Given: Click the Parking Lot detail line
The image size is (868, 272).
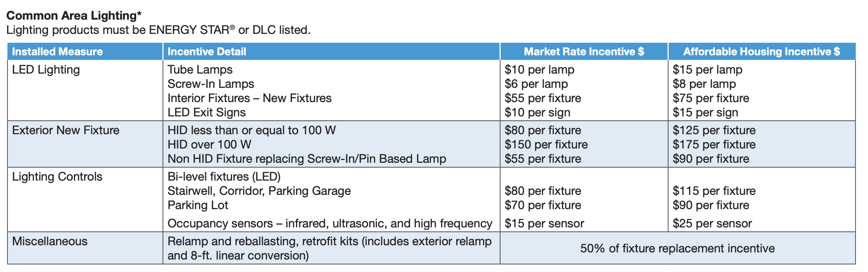Looking at the screenshot, I should point(198,205).
